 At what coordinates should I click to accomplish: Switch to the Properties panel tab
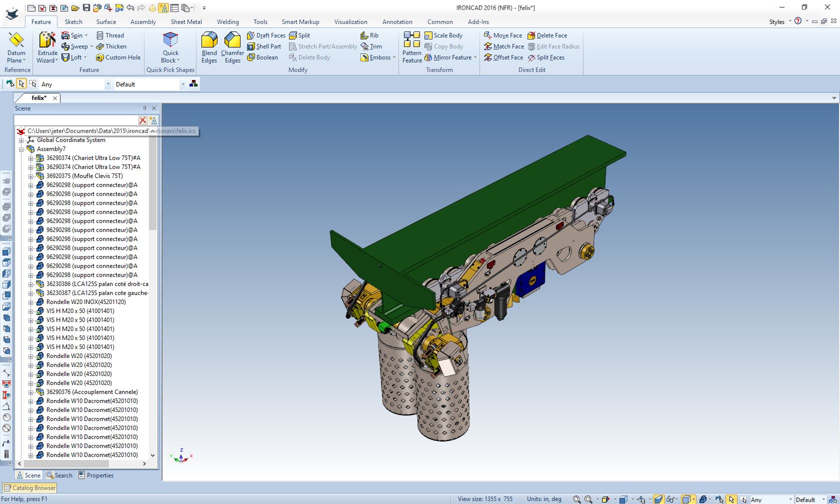[x=96, y=475]
